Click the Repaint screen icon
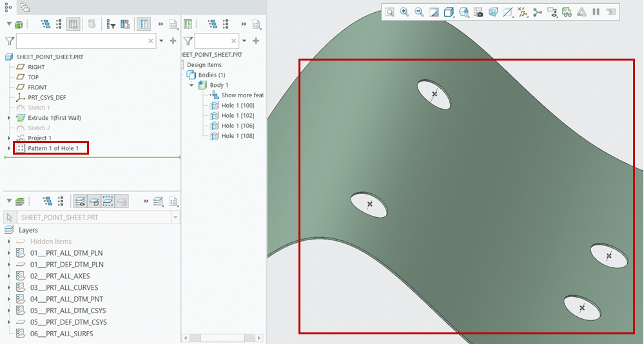This screenshot has height=344, width=644. click(434, 12)
